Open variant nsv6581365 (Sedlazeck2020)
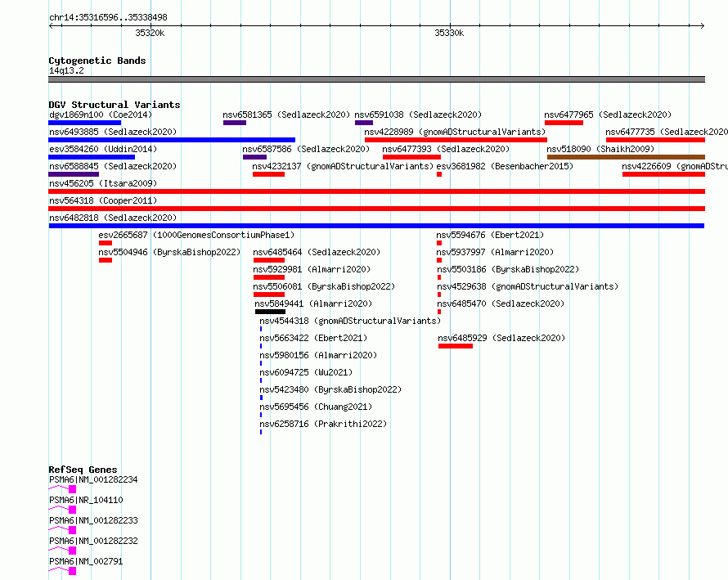The width and height of the screenshot is (728, 580). 286,115
